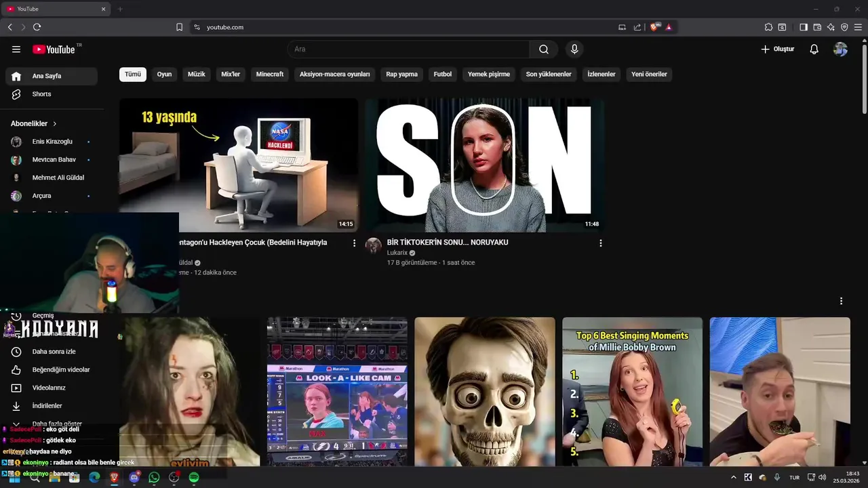The height and width of the screenshot is (488, 868).
Task: Open options for Pentagon'u Hackleyen Çocuk video
Action: pos(354,243)
